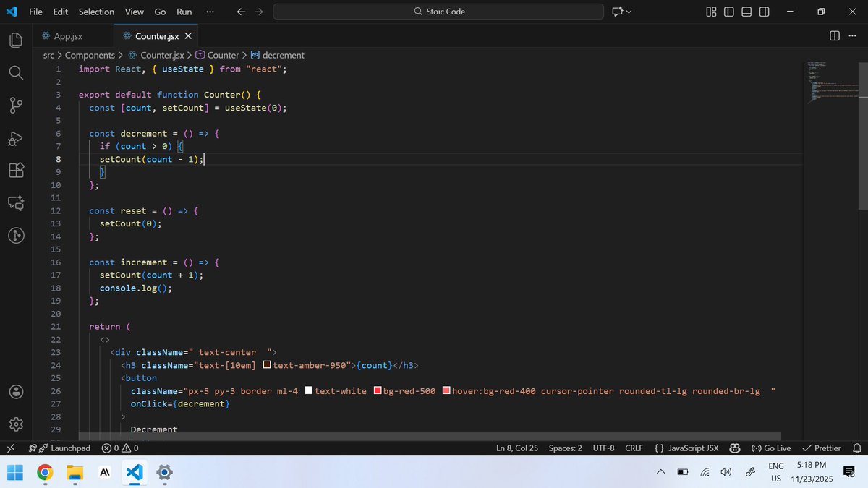Go forward with the right arrow

tap(258, 12)
